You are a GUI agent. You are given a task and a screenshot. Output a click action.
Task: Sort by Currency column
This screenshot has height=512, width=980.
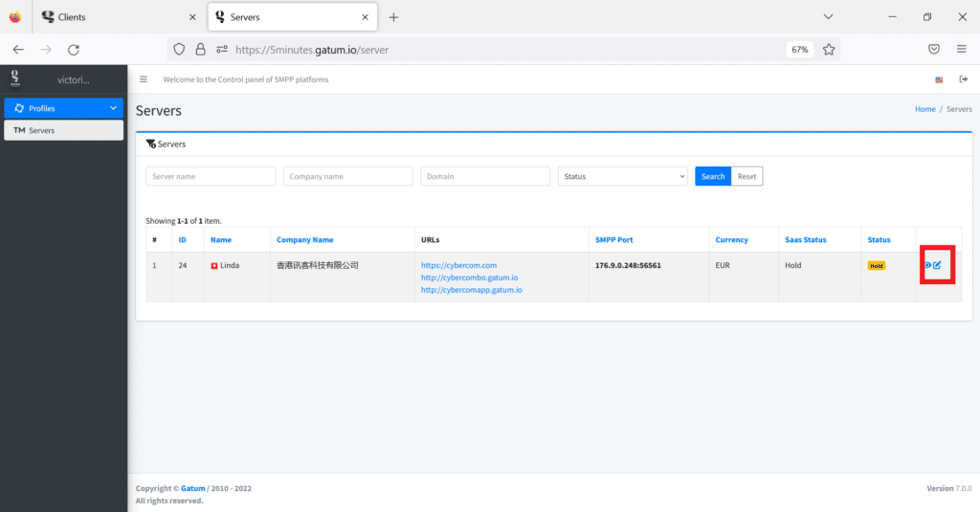(x=731, y=240)
